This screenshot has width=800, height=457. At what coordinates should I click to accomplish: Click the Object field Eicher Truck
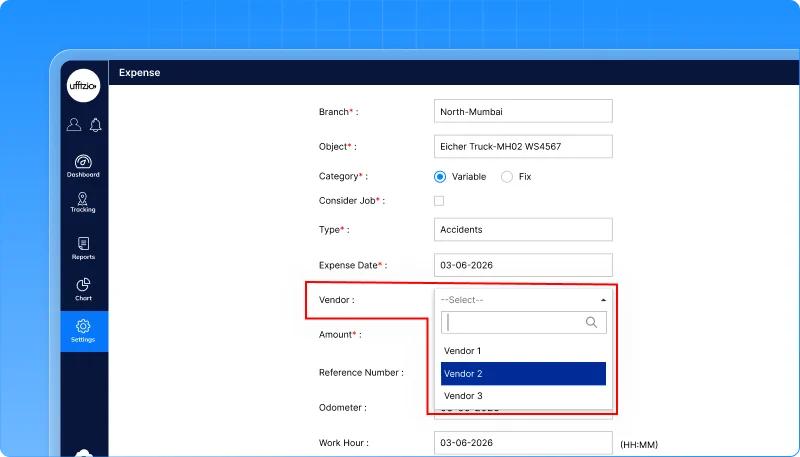(x=523, y=146)
